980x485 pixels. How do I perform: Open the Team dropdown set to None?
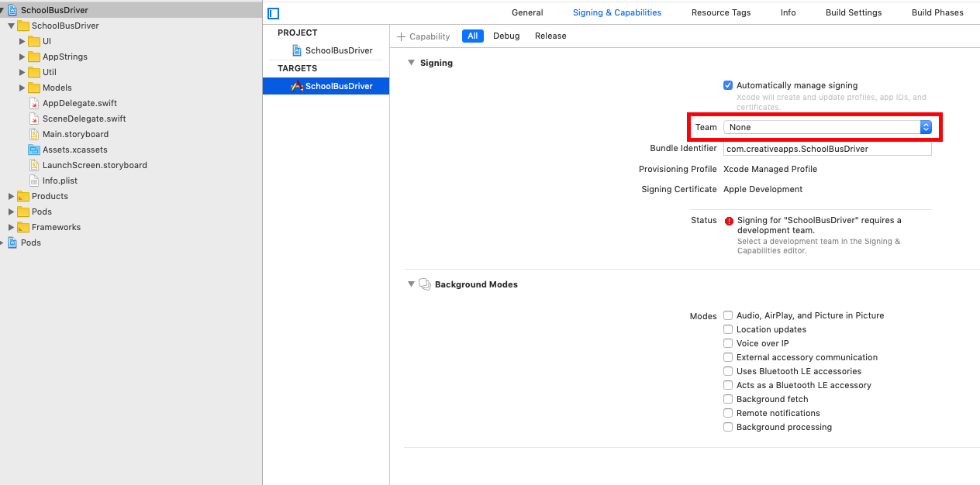click(826, 127)
